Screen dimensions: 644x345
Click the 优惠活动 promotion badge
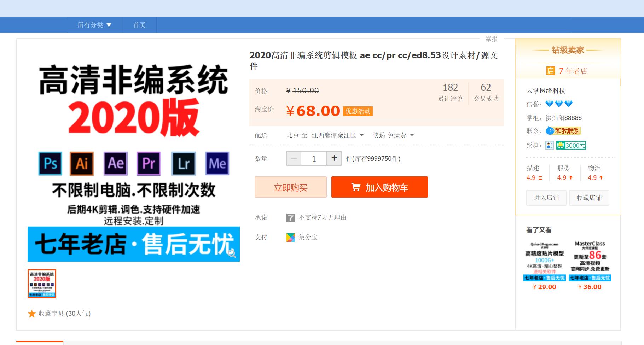[358, 111]
